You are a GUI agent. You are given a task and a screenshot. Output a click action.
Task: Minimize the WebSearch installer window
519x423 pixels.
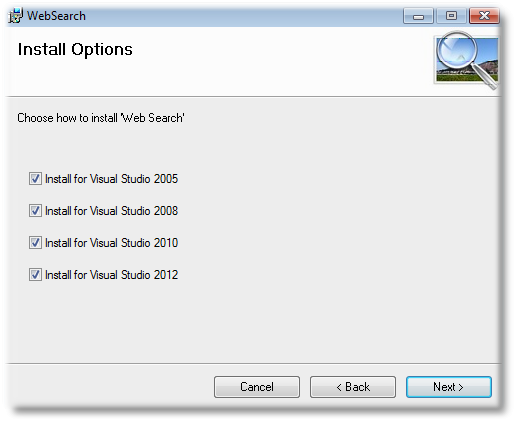coord(418,16)
